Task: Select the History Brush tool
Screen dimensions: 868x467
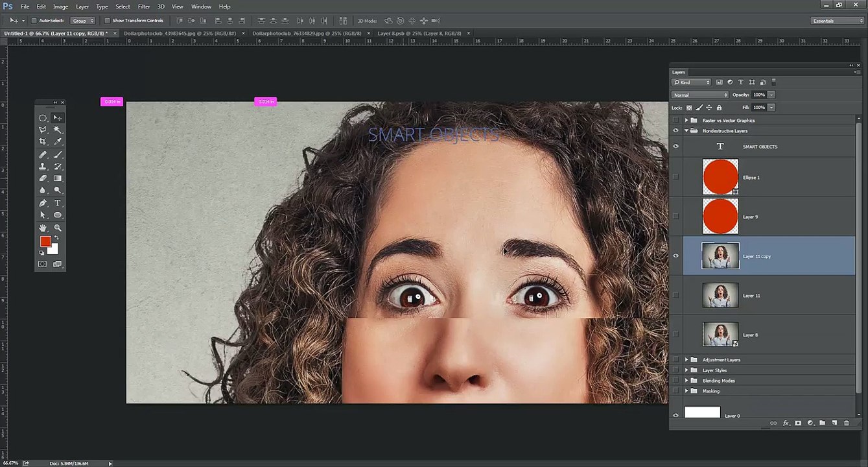Action: (x=58, y=167)
